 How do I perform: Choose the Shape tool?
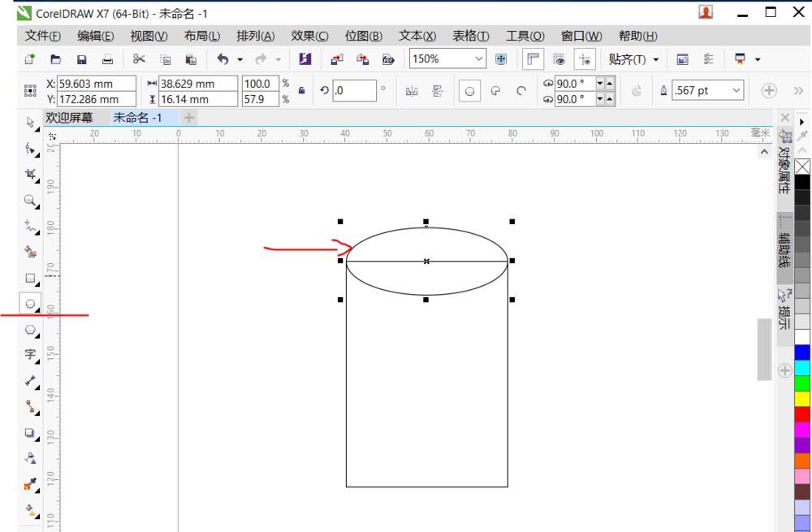pyautogui.click(x=30, y=150)
